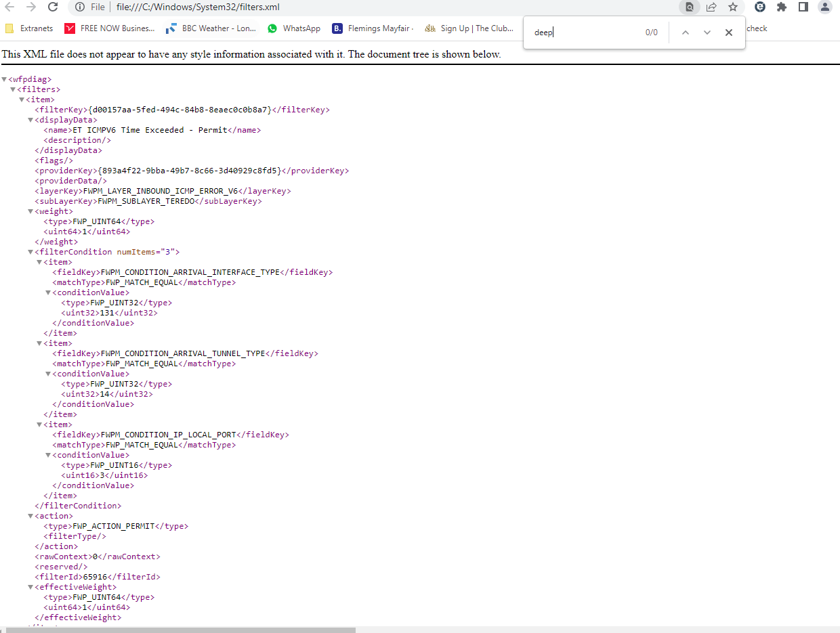Open the WhatsApp bookmark

(x=294, y=28)
